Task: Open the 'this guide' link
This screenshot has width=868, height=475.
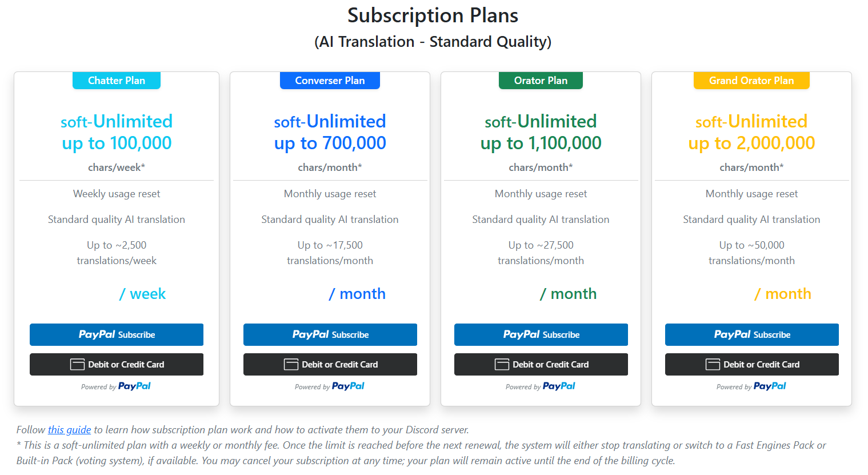Action: (x=69, y=430)
